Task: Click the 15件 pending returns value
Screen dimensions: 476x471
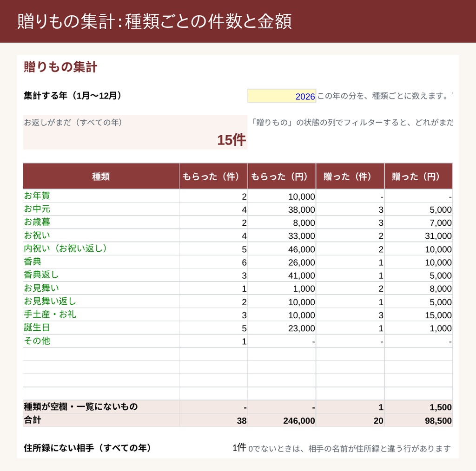Action: 231,140
